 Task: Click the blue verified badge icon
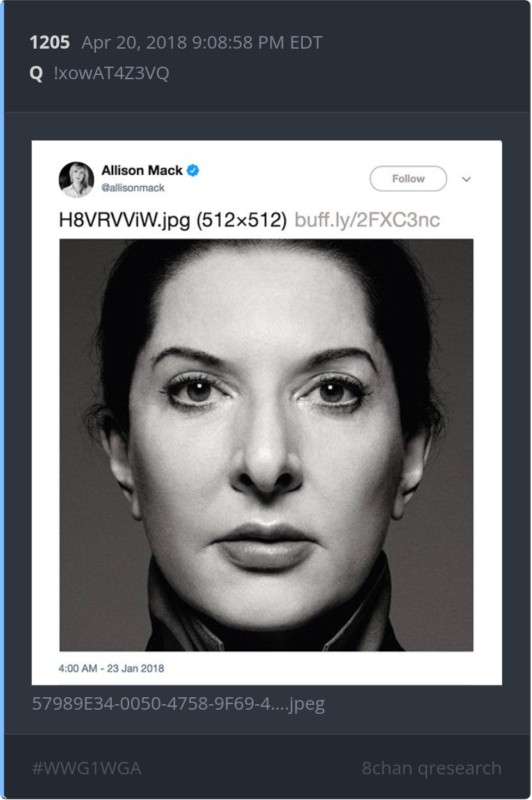point(193,170)
